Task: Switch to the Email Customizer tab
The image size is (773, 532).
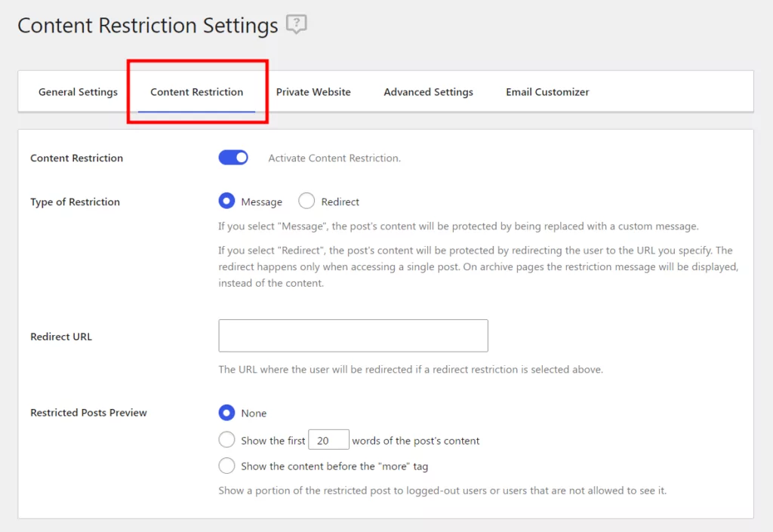Action: [x=547, y=92]
